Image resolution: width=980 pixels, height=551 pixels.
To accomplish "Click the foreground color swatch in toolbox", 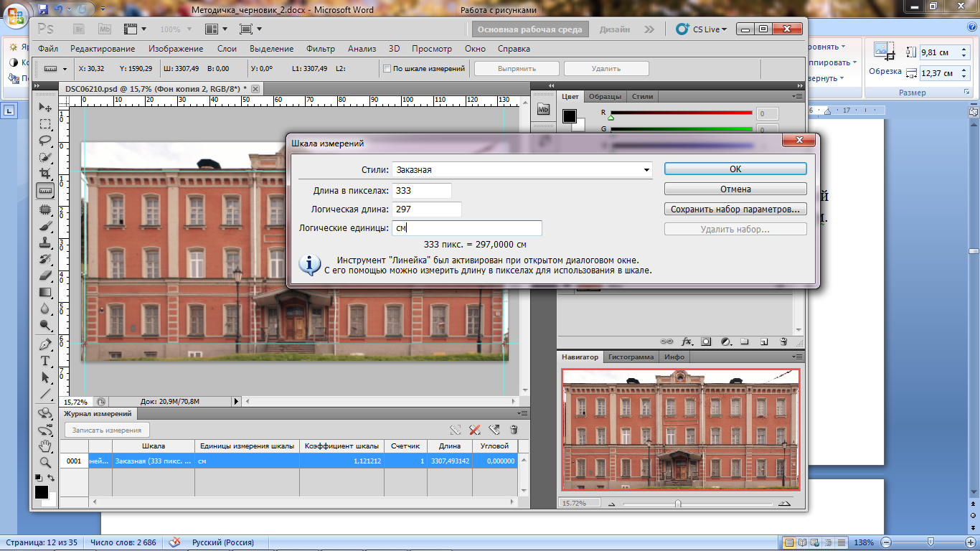I will [42, 492].
